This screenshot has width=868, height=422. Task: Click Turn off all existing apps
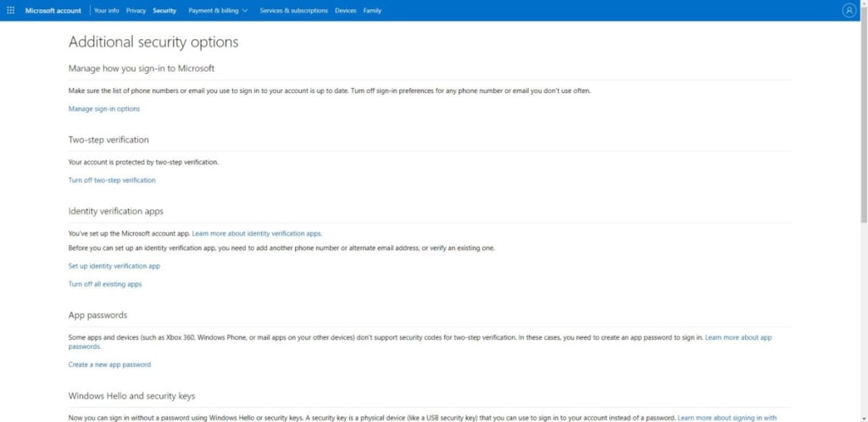[x=105, y=284]
